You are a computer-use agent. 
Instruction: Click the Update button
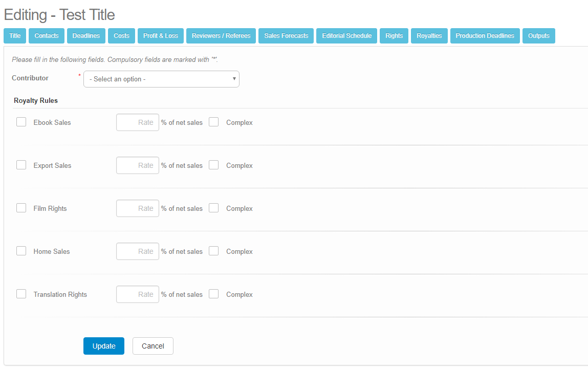click(104, 346)
